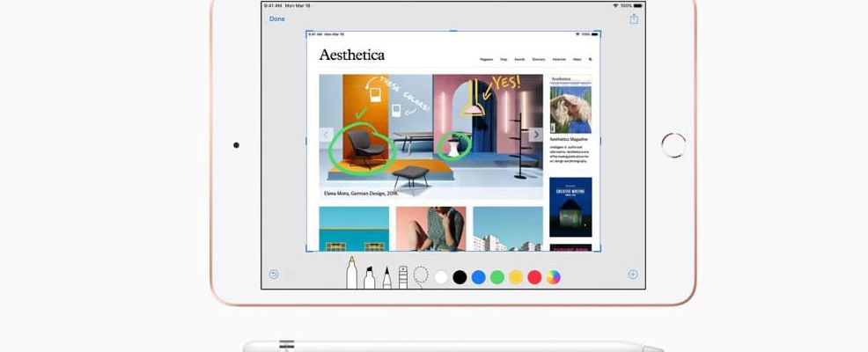The image size is (868, 352).
Task: Select the pen marker tool
Action: click(351, 272)
